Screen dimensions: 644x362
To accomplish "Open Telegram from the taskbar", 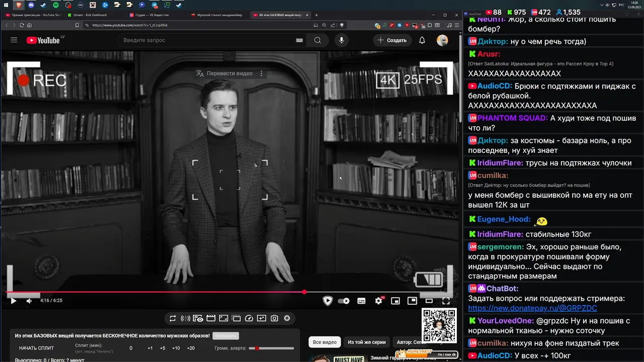I will tap(154, 5).
